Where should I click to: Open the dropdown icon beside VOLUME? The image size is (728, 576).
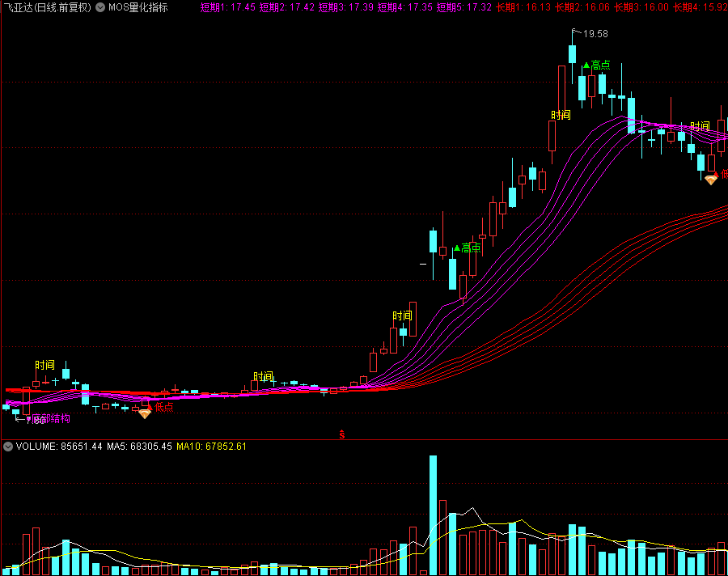(8, 447)
